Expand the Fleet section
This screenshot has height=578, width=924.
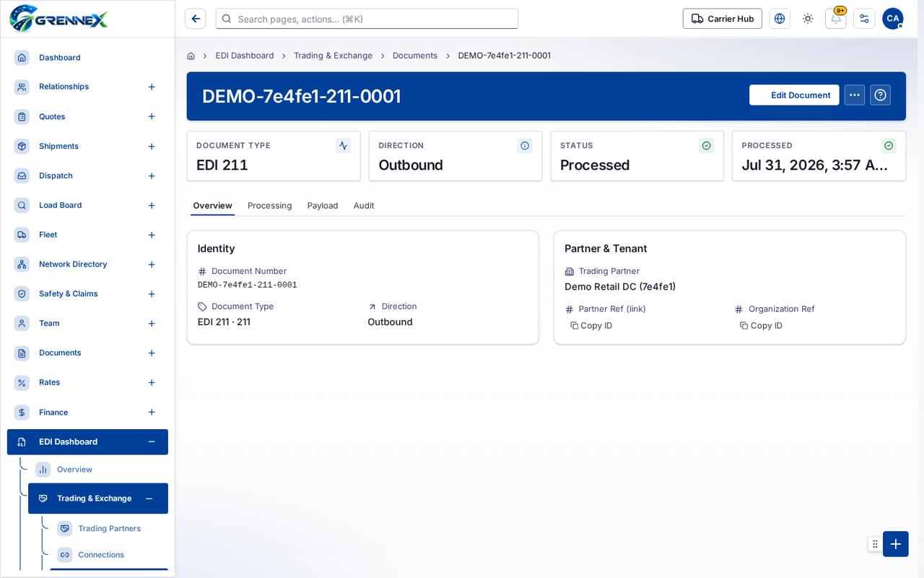pos(152,235)
